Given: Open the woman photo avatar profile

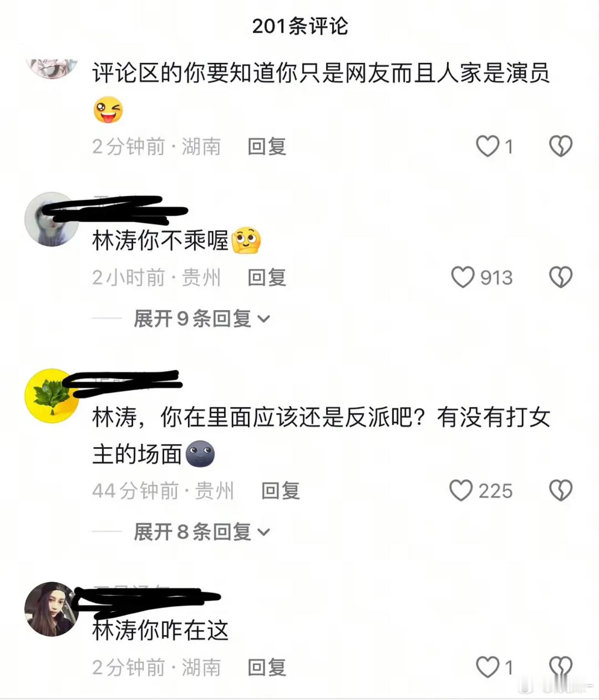Looking at the screenshot, I should point(52,609).
